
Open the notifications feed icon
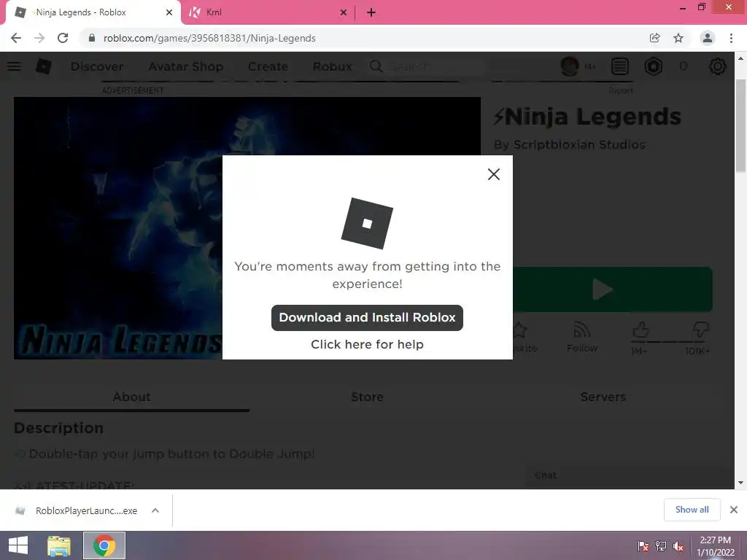(620, 66)
